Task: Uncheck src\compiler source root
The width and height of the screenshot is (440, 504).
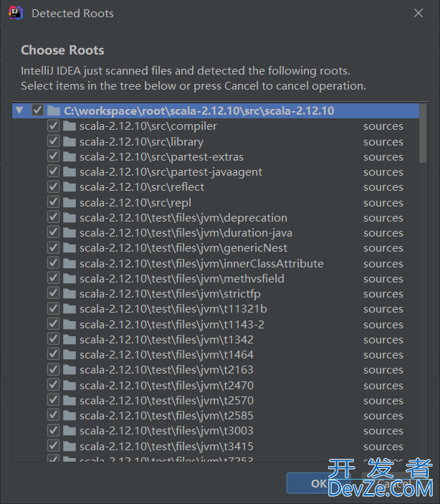Action: pyautogui.click(x=53, y=125)
